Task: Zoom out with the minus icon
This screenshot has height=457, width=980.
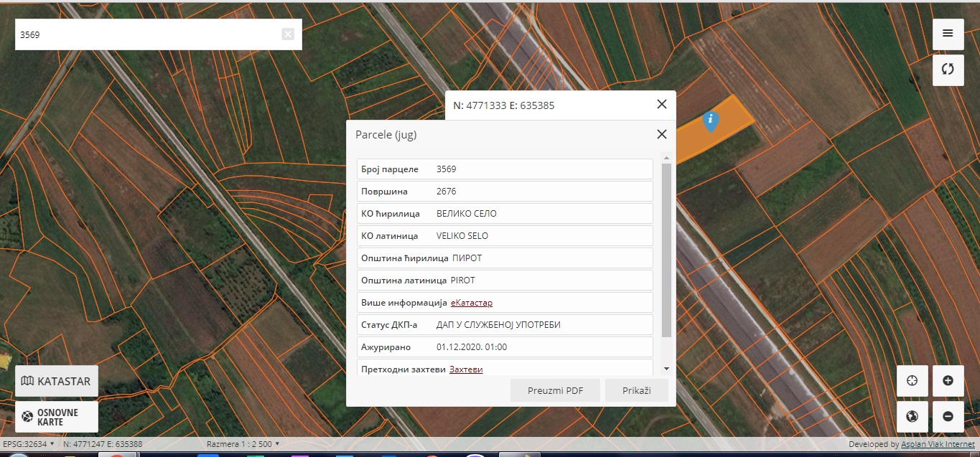Action: [948, 416]
